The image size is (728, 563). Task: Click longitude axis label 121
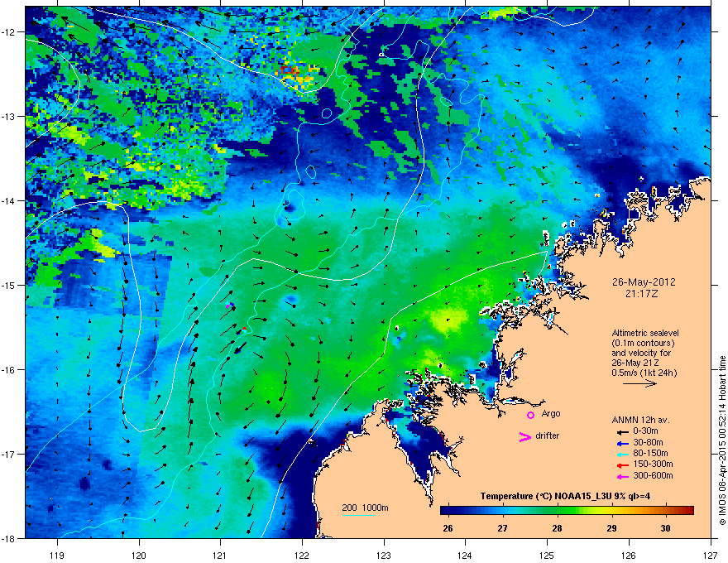[x=220, y=556]
